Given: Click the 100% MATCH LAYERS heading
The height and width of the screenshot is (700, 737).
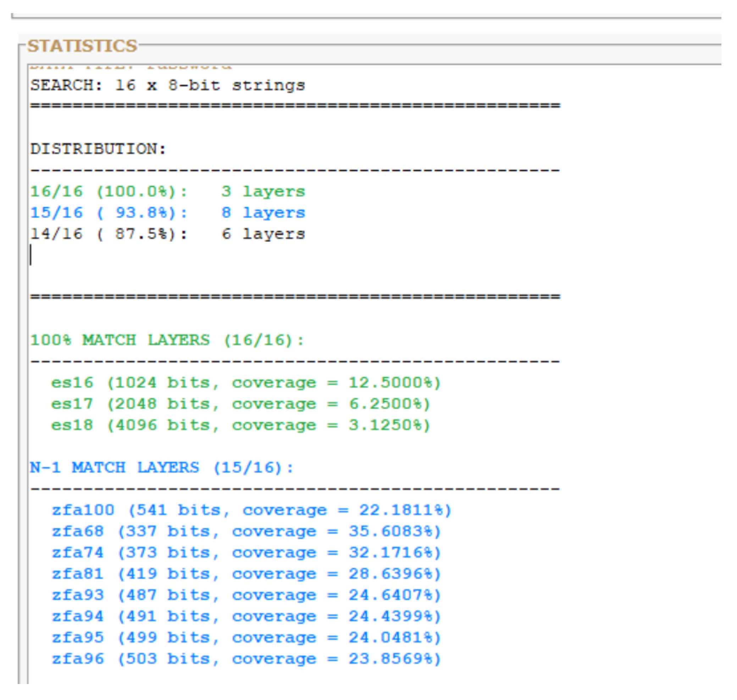Looking at the screenshot, I should pyautogui.click(x=166, y=340).
